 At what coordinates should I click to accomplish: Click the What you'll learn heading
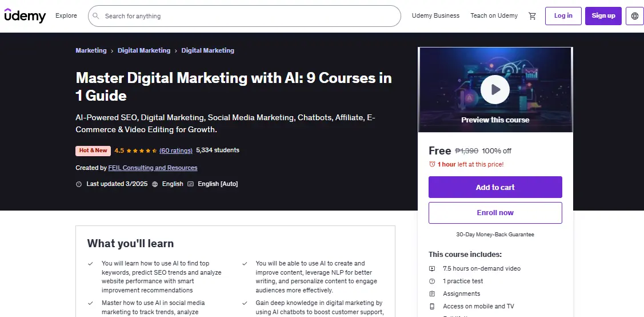(x=131, y=243)
